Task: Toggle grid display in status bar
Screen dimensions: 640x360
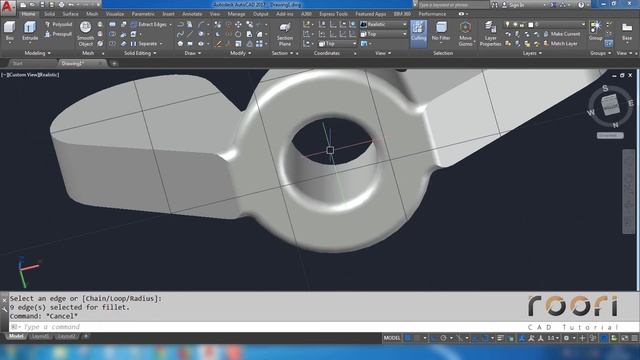Action: click(x=408, y=338)
